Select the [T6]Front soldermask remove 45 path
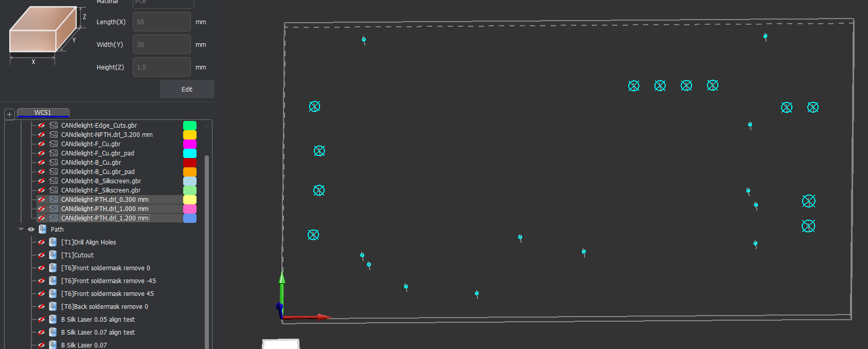This screenshot has height=349, width=868. 107,293
